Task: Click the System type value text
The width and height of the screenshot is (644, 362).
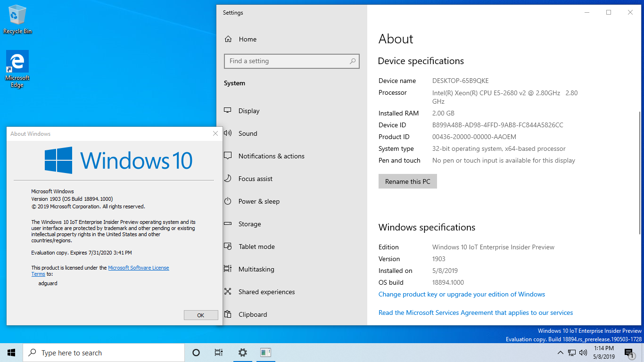Action: click(x=499, y=148)
